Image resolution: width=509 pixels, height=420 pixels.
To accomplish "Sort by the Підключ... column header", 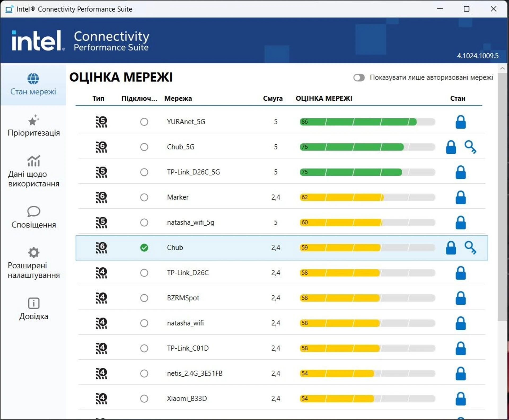I will pyautogui.click(x=139, y=99).
